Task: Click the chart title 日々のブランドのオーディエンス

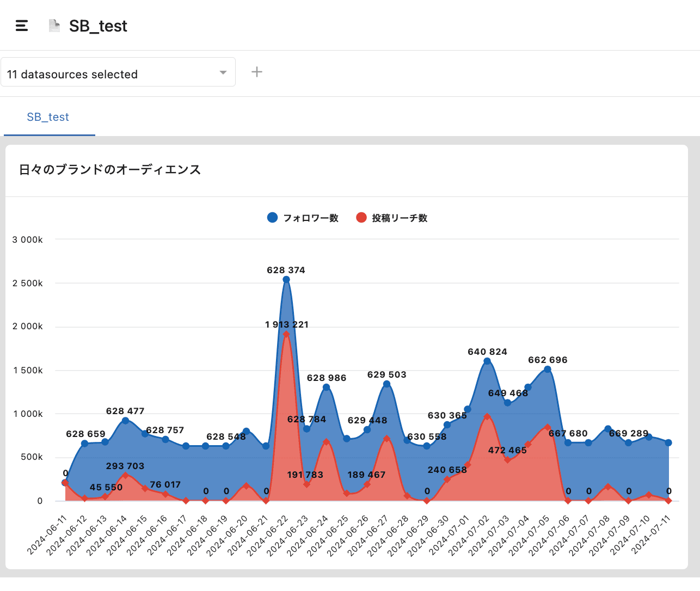Action: [x=110, y=170]
